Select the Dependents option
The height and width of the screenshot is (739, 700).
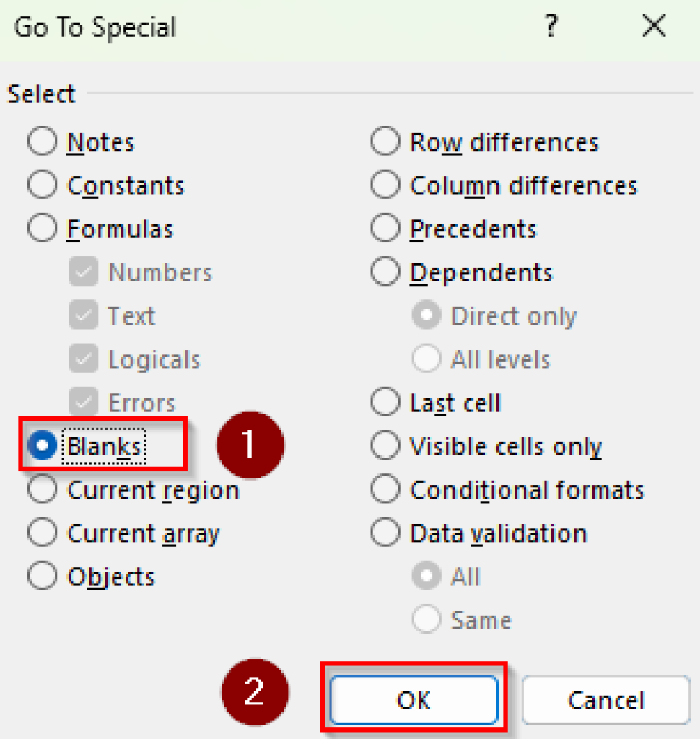[x=385, y=272]
